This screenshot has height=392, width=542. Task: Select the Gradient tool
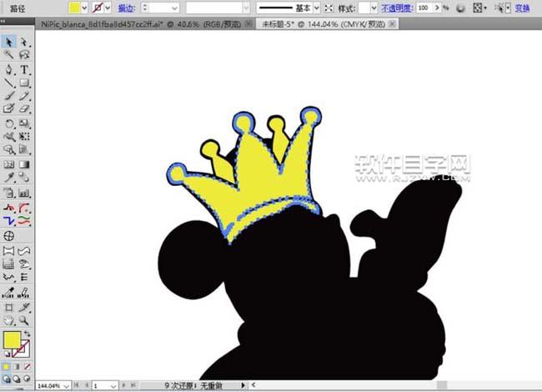(x=24, y=164)
